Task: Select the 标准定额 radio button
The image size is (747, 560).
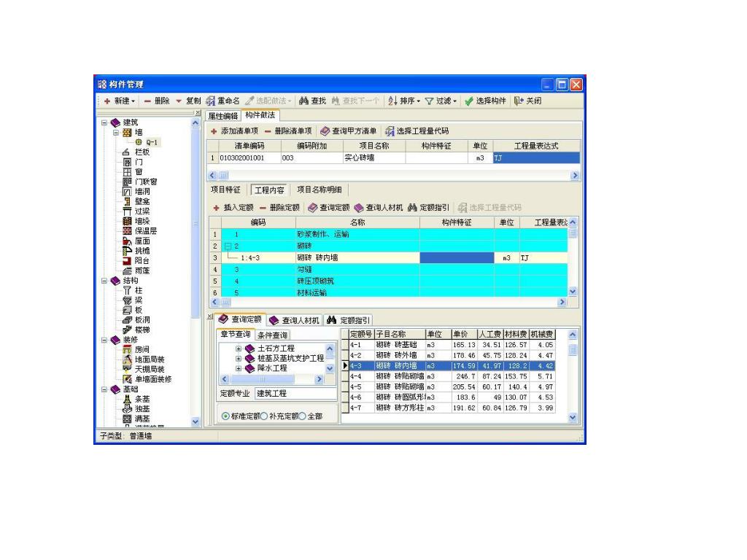Action: click(226, 416)
